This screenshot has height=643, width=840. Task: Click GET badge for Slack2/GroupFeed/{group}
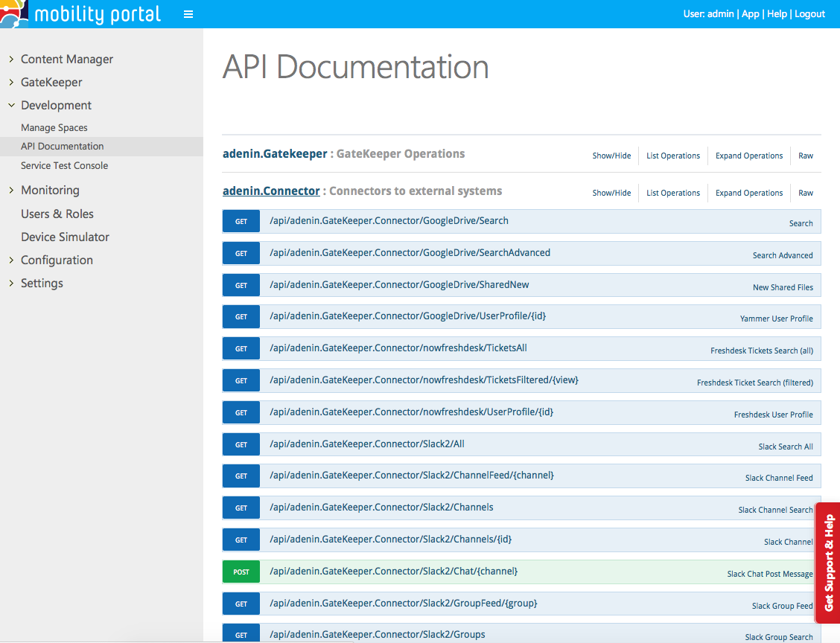point(241,604)
